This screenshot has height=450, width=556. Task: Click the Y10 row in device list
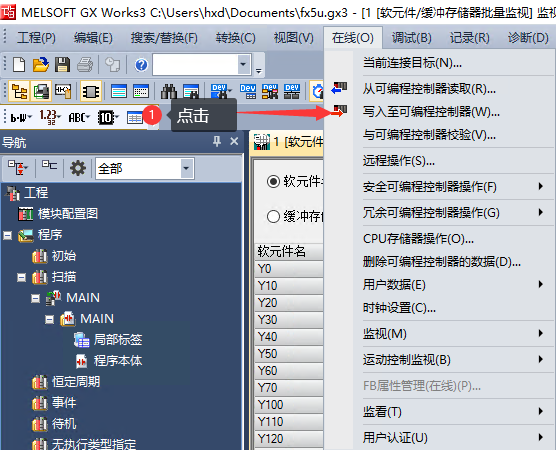[x=289, y=285]
